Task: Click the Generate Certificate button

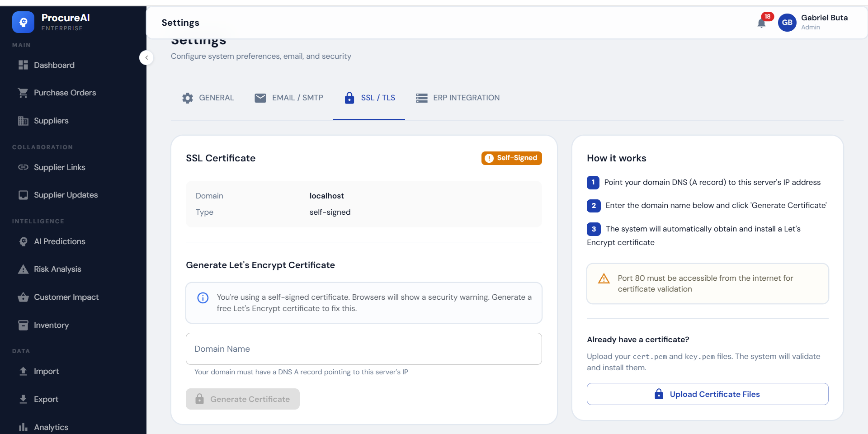Action: pyautogui.click(x=242, y=399)
